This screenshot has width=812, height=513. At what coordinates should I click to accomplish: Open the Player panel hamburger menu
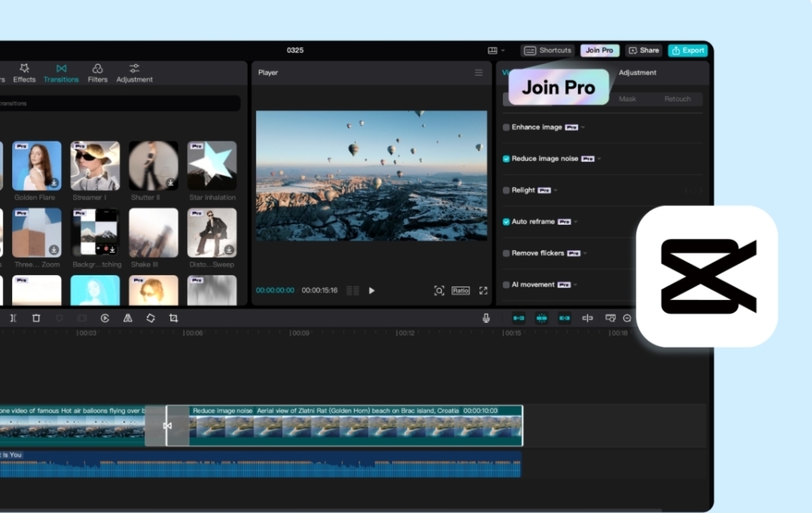[x=479, y=72]
